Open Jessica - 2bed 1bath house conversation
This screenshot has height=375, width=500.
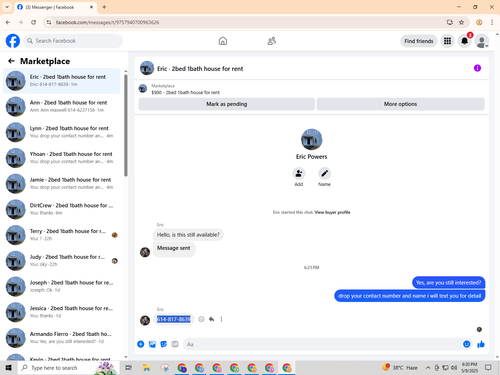(62, 312)
